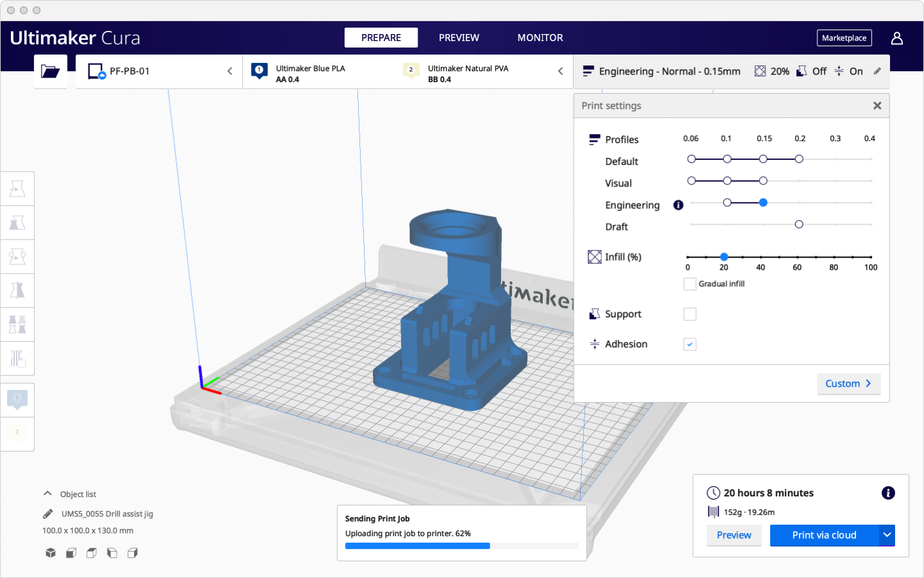This screenshot has width=924, height=578.
Task: Select Visual profile at 0.15 layer height
Action: tap(763, 181)
